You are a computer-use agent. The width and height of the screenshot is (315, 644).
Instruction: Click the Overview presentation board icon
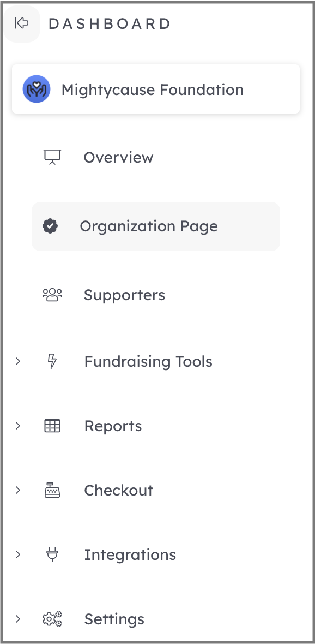[x=52, y=157]
